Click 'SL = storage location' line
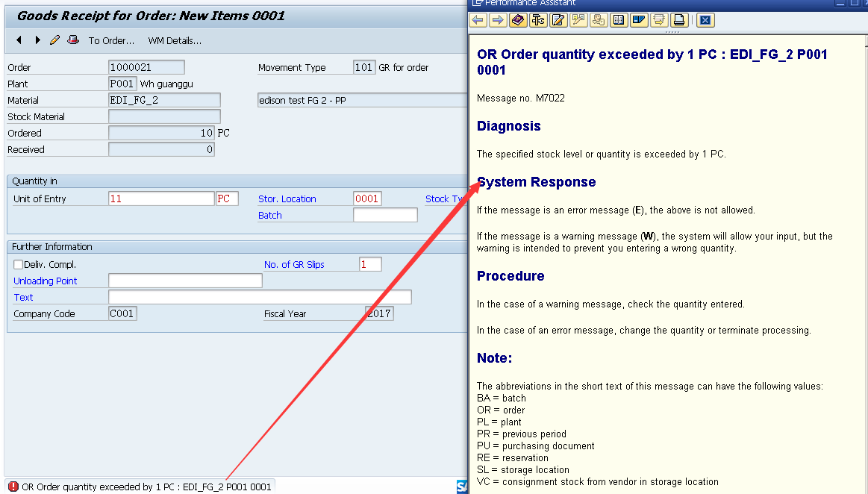Viewport: 868px width, 494px height. point(523,469)
